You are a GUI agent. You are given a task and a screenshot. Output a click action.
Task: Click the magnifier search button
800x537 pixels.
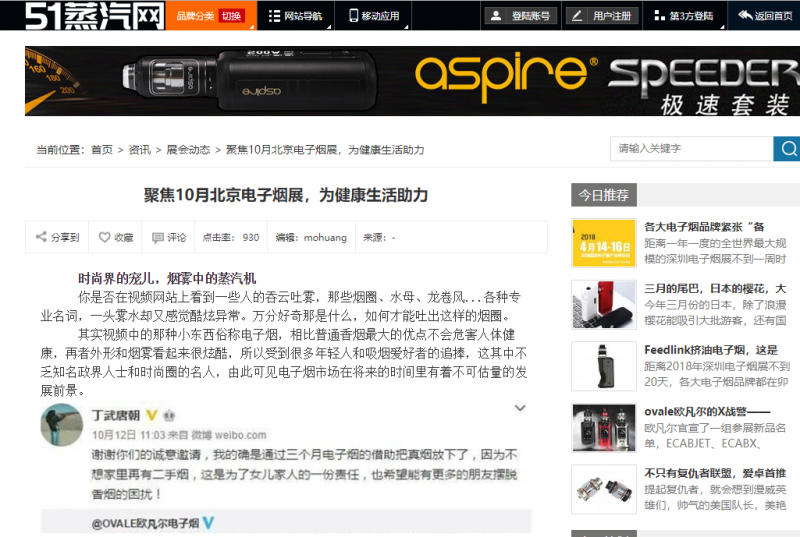point(788,149)
